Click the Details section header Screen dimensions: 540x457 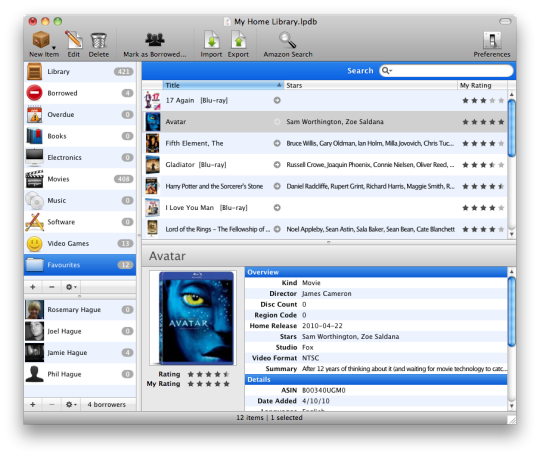(x=376, y=380)
